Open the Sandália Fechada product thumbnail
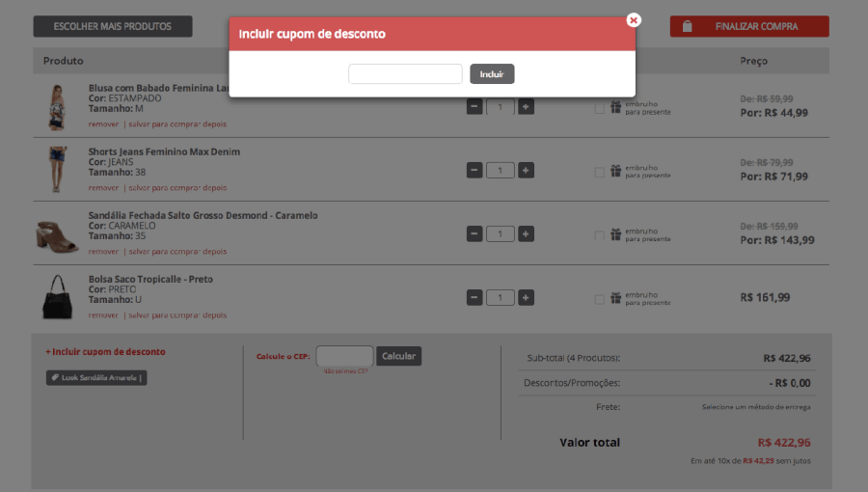This screenshot has height=492, width=868. [x=57, y=234]
